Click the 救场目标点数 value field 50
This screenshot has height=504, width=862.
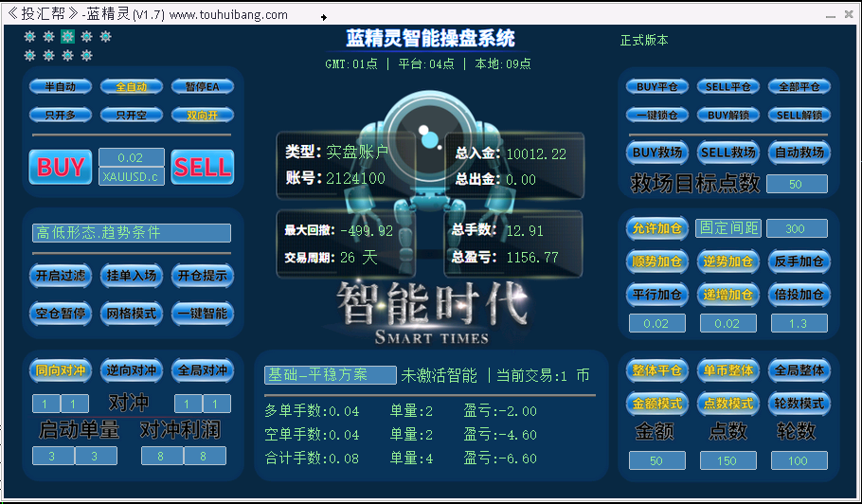click(x=797, y=184)
